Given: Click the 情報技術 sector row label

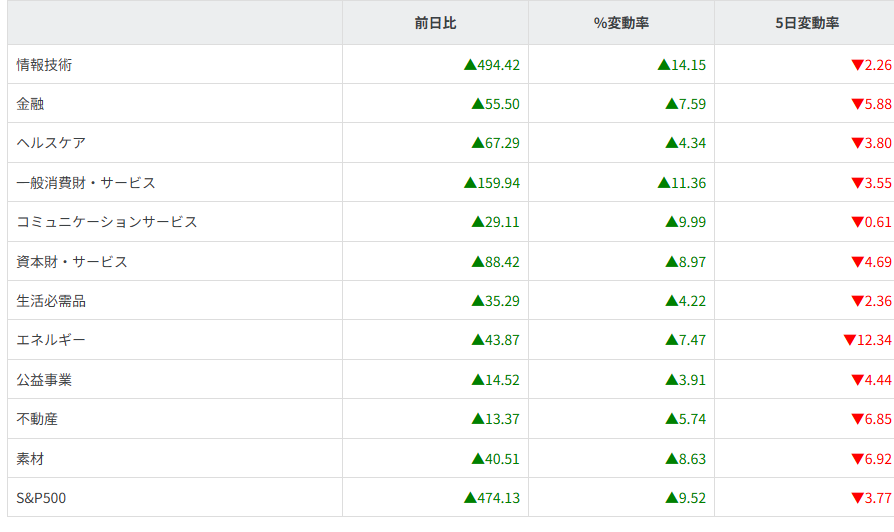Looking at the screenshot, I should 44,65.
